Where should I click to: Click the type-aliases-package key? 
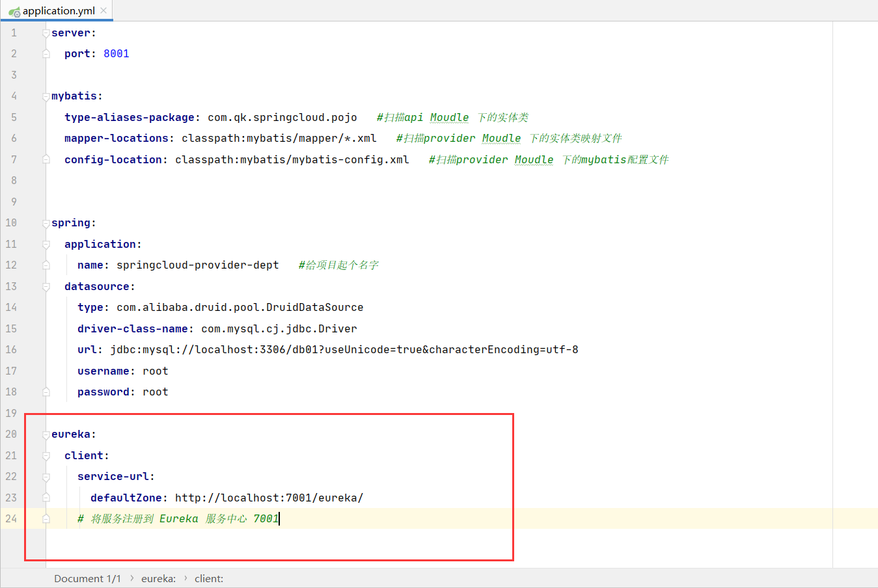coord(130,117)
